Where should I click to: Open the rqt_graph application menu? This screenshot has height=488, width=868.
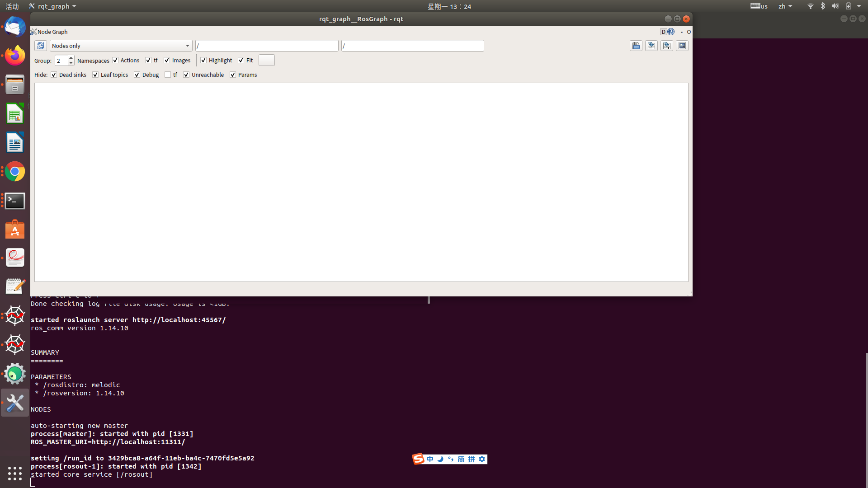[x=53, y=6]
